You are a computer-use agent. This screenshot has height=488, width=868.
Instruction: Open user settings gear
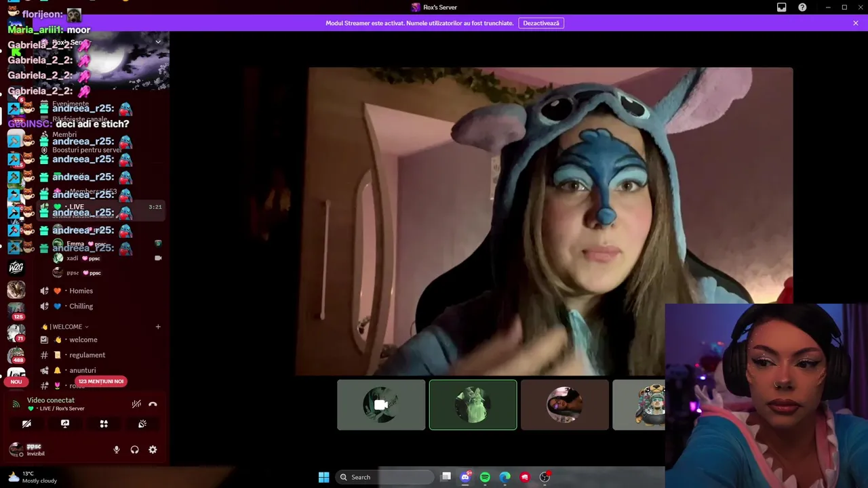(153, 449)
